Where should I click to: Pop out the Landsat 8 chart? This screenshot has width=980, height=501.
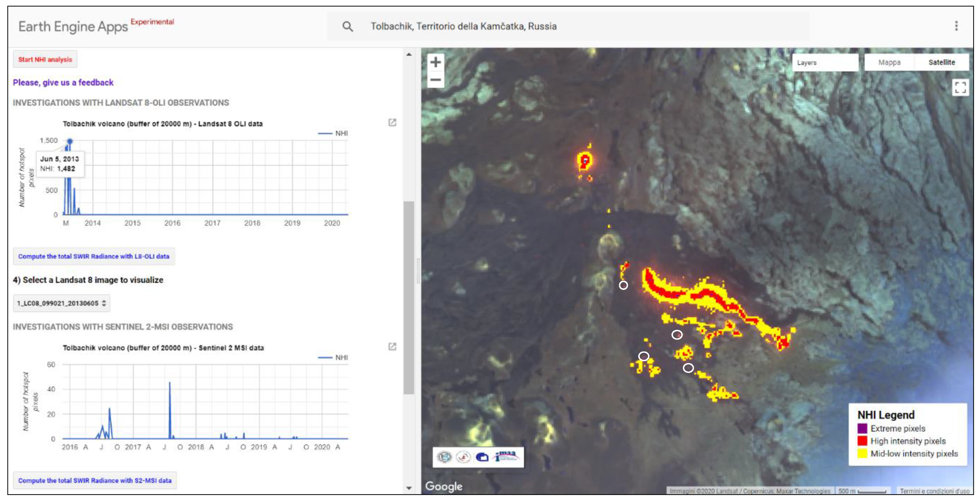(392, 123)
